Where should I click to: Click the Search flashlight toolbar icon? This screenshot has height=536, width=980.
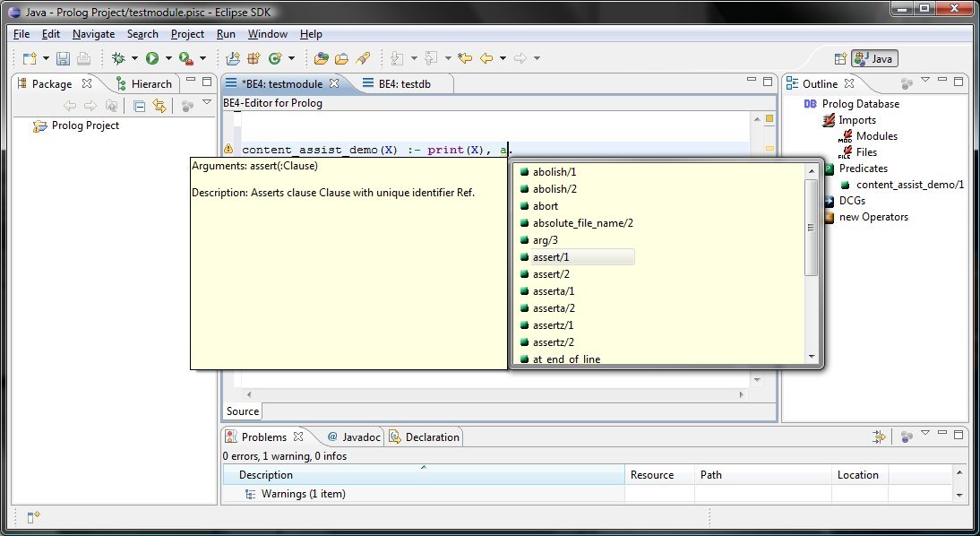pyautogui.click(x=363, y=58)
